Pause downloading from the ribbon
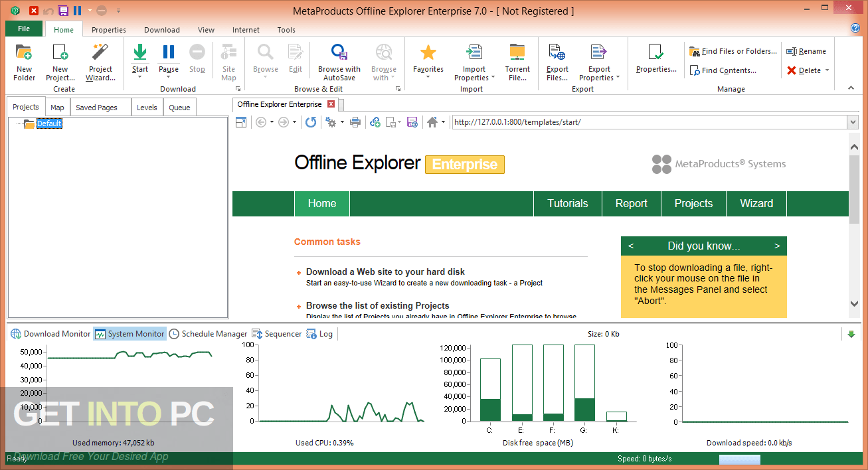Image resolution: width=868 pixels, height=470 pixels. click(169, 52)
